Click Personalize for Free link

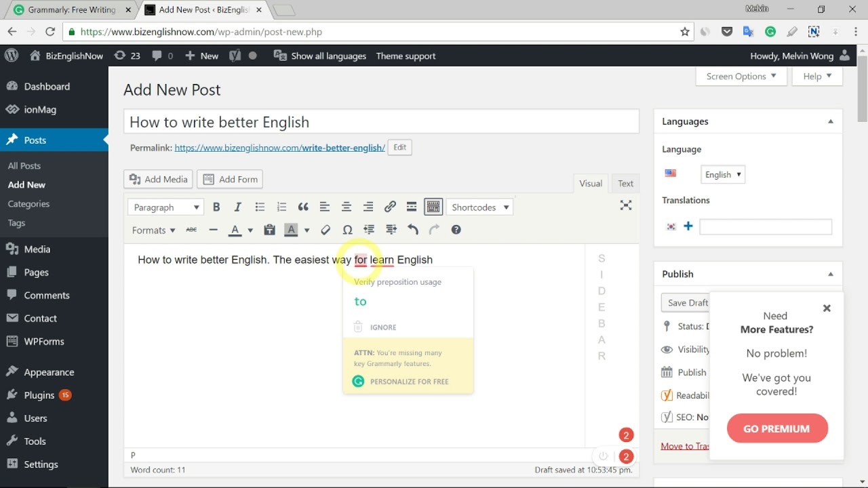click(x=401, y=382)
